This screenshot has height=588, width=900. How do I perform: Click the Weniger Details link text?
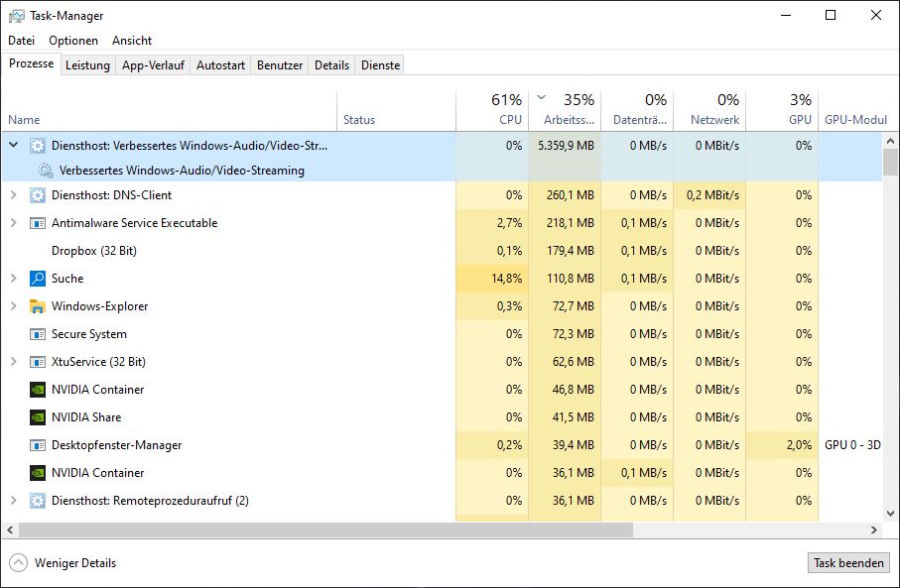click(75, 563)
